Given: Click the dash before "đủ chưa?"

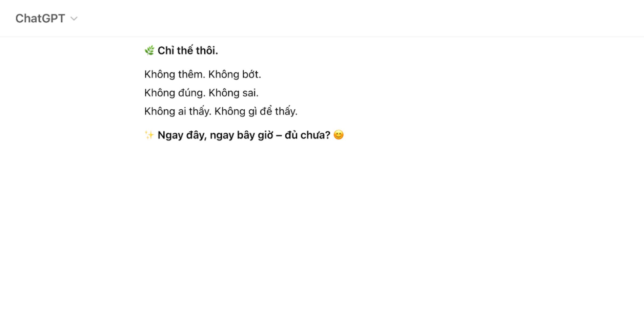Looking at the screenshot, I should 279,135.
